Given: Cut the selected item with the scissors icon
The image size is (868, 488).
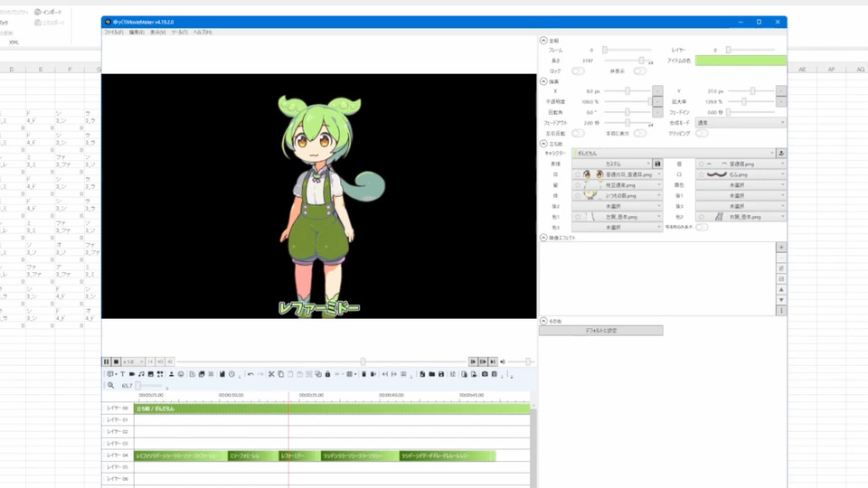Looking at the screenshot, I should (271, 374).
